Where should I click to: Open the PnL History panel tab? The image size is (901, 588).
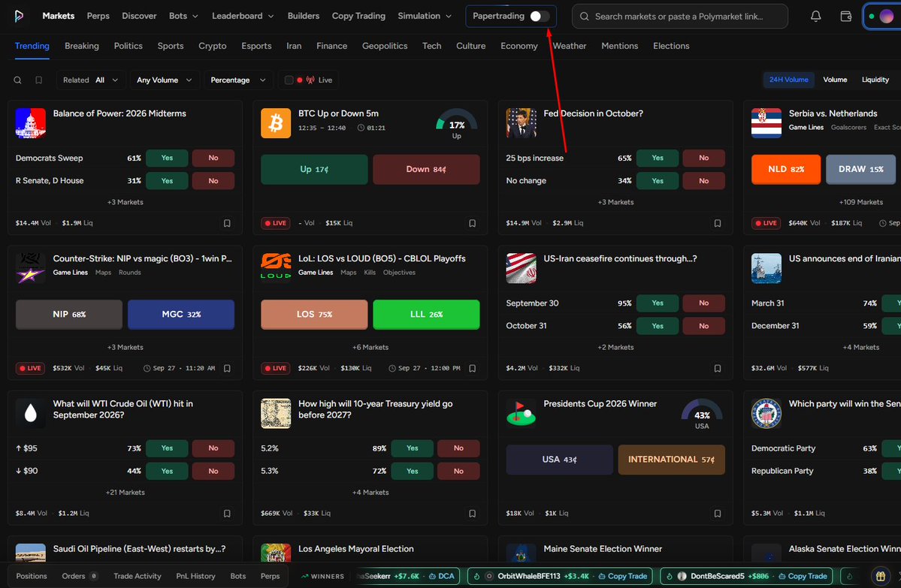[195, 576]
